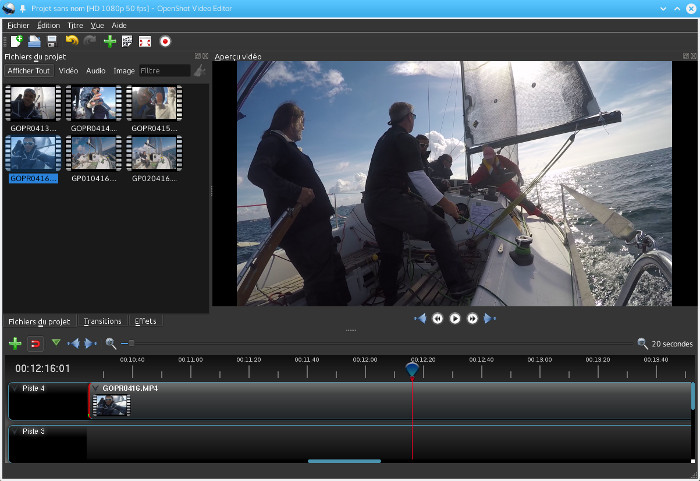The height and width of the screenshot is (481, 700).
Task: Click the Save project floppy icon
Action: click(52, 41)
